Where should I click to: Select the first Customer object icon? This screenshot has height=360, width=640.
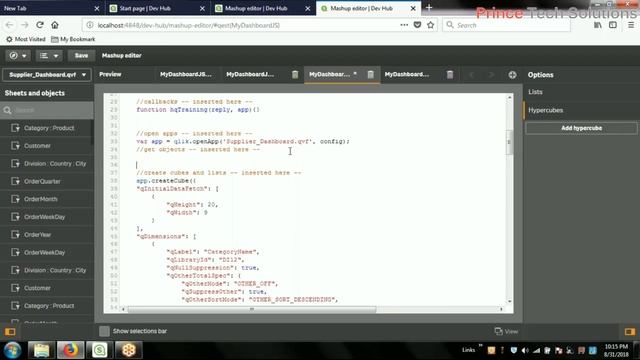(16, 146)
